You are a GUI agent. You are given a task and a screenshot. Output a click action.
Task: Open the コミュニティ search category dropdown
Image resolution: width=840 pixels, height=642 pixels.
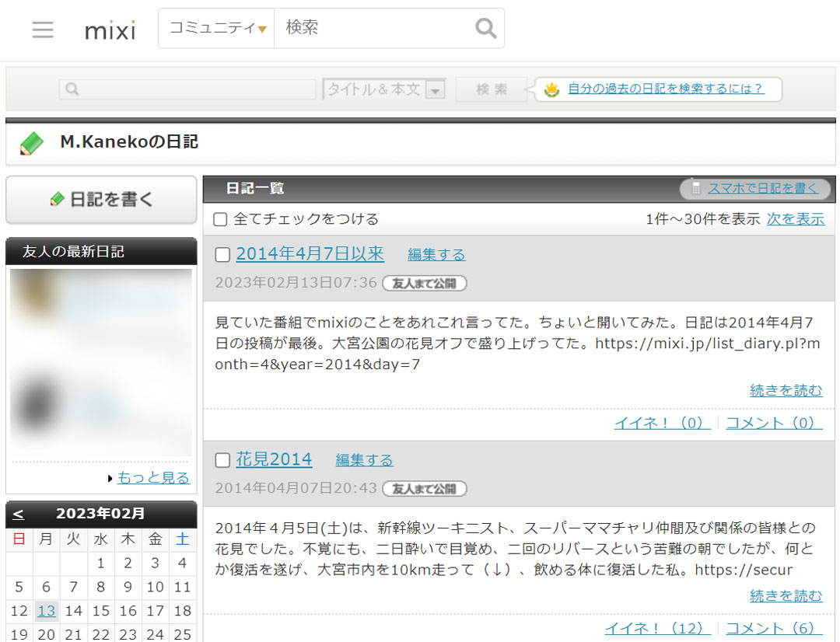pos(216,28)
